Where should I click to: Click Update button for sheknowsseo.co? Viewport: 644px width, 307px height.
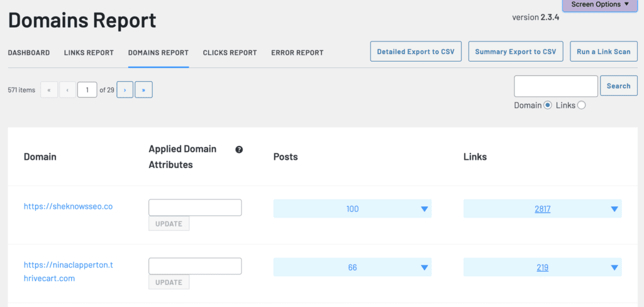click(169, 224)
